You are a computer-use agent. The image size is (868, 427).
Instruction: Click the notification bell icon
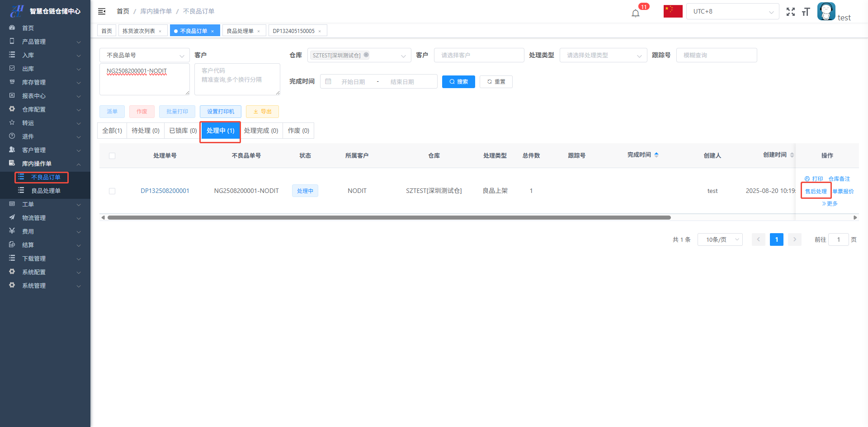click(x=636, y=13)
